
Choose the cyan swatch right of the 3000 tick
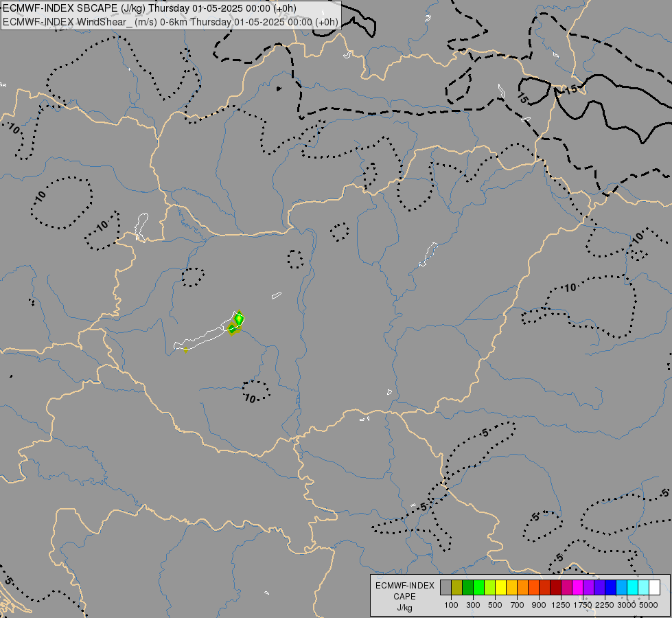(633, 588)
